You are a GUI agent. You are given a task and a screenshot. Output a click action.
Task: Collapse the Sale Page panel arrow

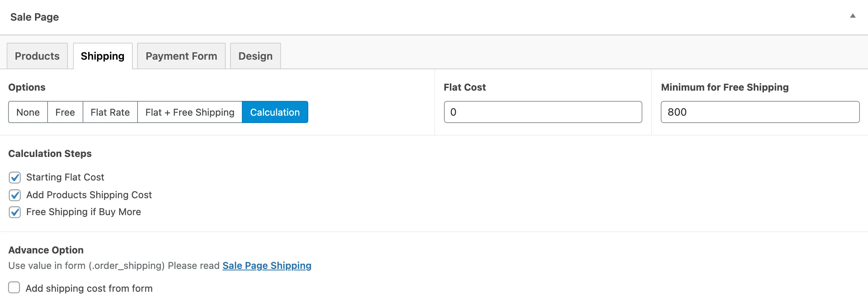click(x=853, y=16)
